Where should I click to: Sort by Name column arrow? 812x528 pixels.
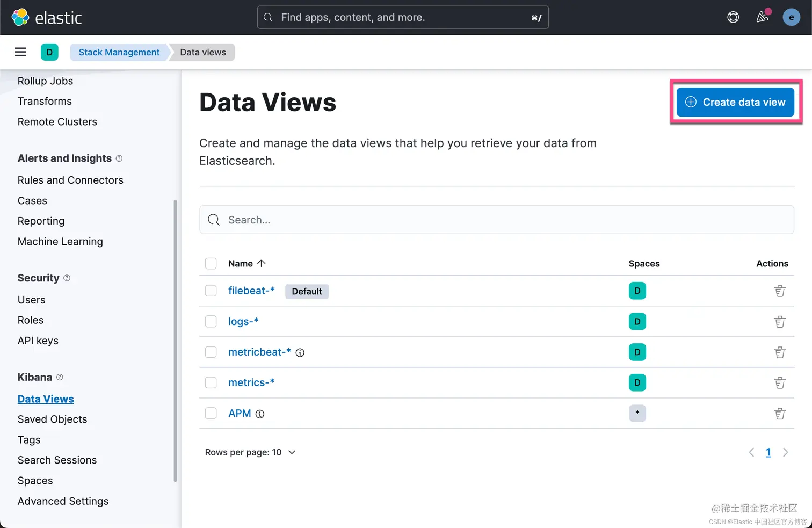coord(262,263)
